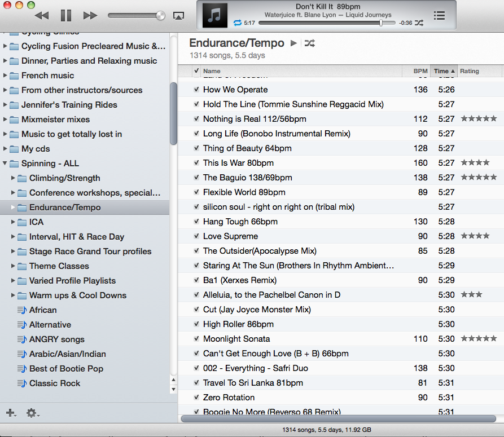Toggle checkbox for Zero Rotation
The width and height of the screenshot is (504, 437).
pos(196,398)
